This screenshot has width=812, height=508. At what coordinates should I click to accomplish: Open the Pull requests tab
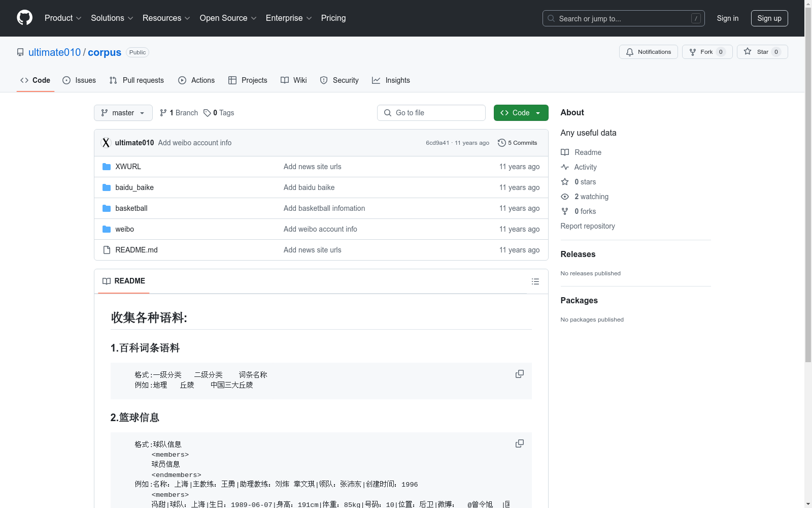tap(137, 80)
